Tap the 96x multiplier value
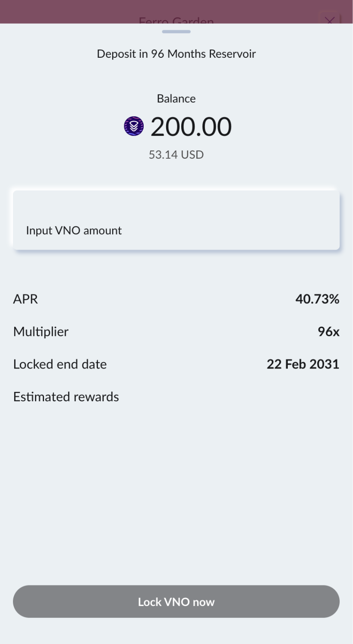Screen dimensions: 353x644 click(328, 331)
